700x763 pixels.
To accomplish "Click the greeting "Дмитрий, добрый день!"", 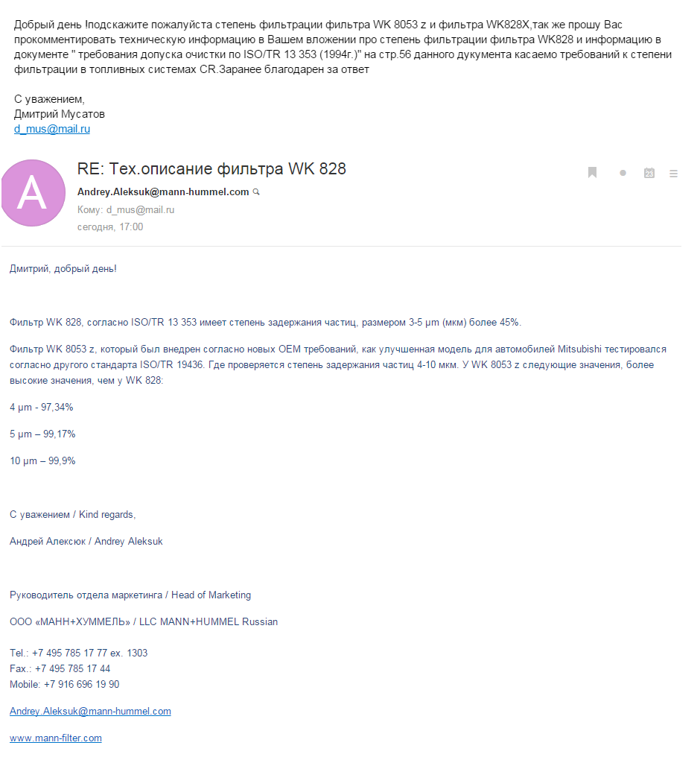I will tap(63, 269).
